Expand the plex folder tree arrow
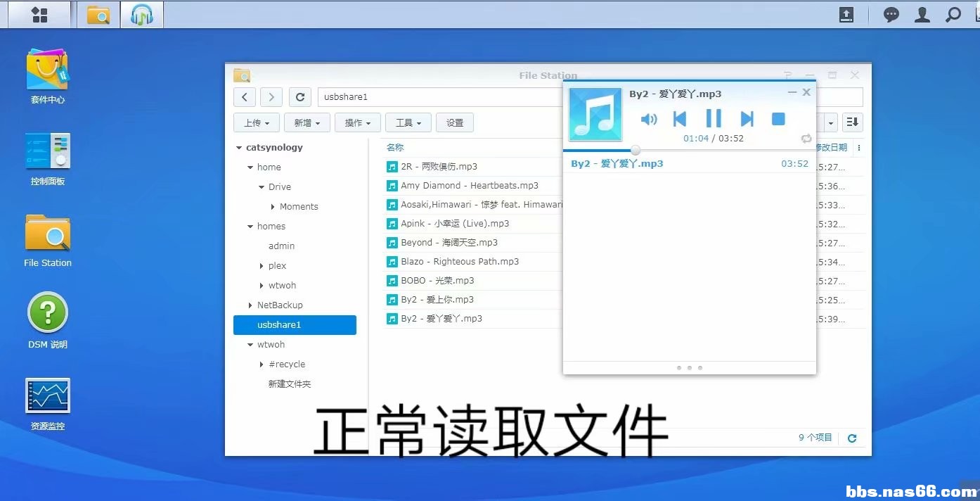This screenshot has width=980, height=501. coord(262,266)
